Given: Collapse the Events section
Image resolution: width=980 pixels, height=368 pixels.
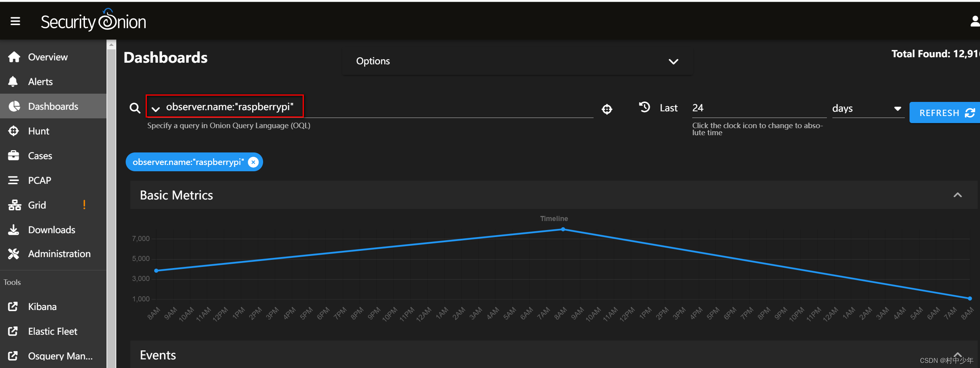Looking at the screenshot, I should 957,355.
